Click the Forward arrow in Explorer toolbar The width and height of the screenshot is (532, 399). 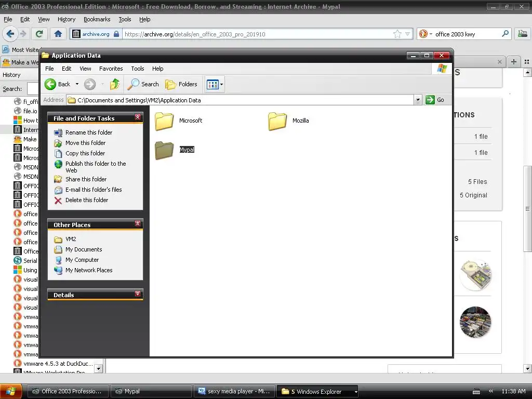(x=90, y=84)
